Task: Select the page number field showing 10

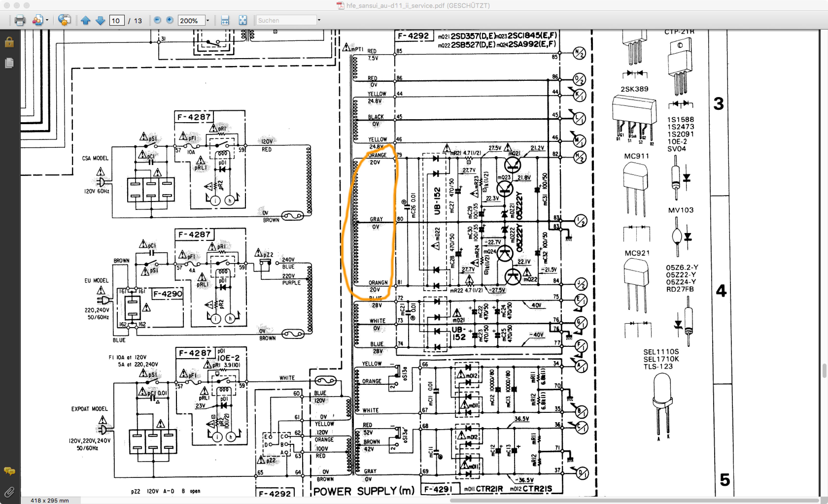Action: [x=117, y=20]
